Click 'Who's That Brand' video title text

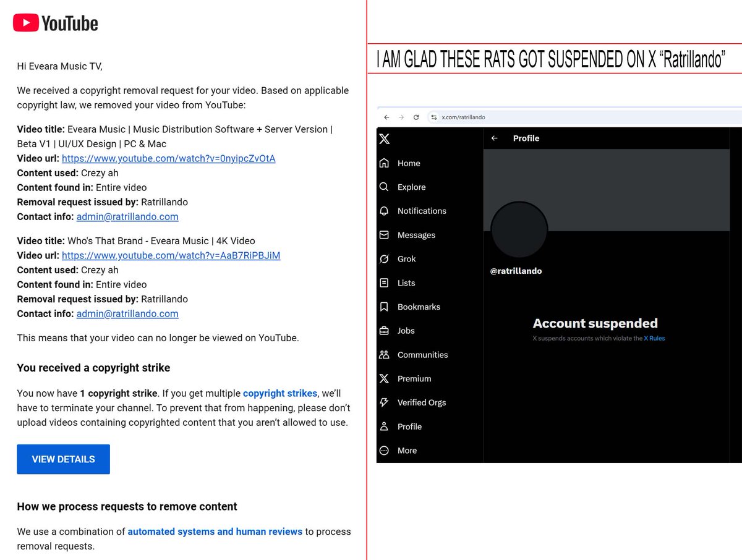tap(161, 241)
